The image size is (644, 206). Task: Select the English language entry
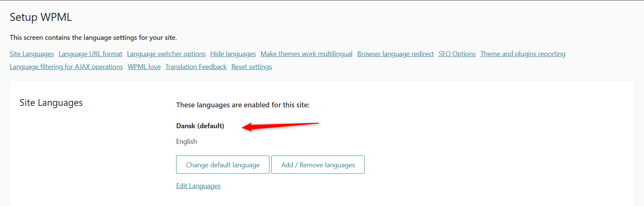tap(186, 142)
